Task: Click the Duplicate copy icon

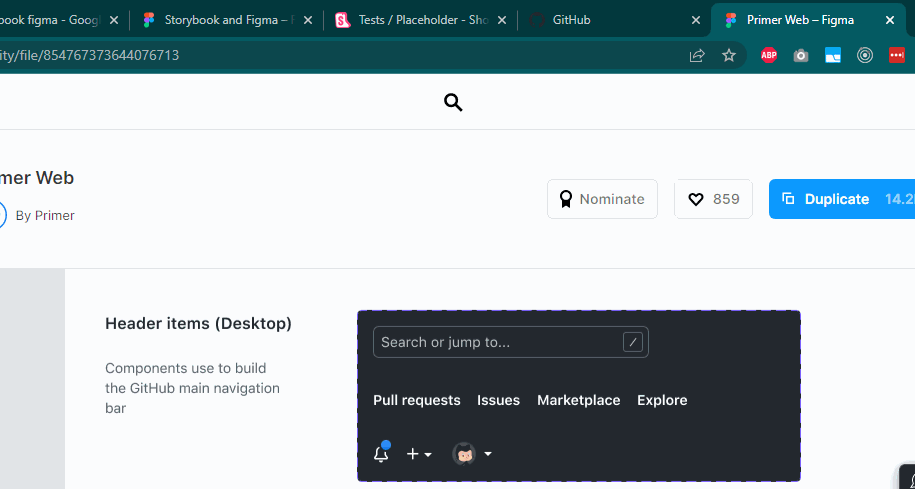Action: (x=788, y=198)
